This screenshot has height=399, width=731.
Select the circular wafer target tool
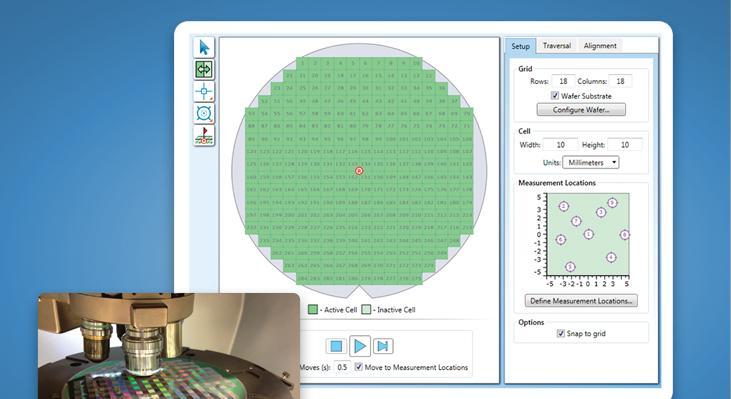(204, 113)
